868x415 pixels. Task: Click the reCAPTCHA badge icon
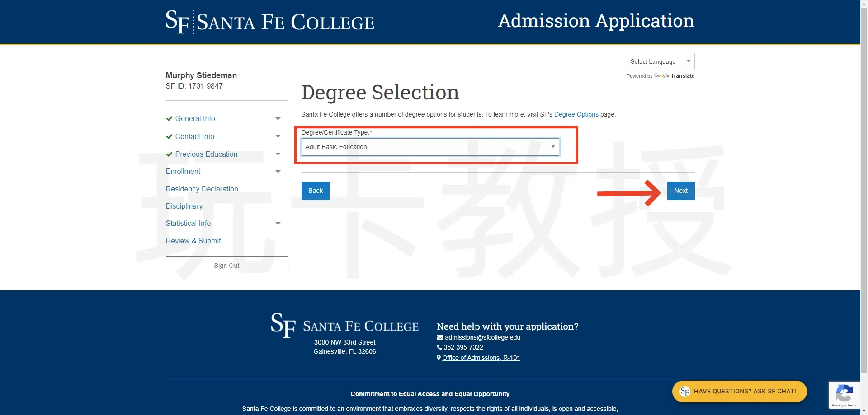[844, 393]
